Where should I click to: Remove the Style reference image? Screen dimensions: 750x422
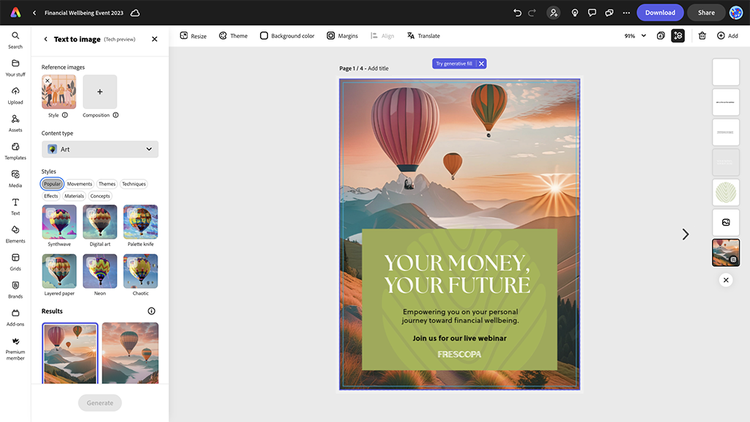pyautogui.click(x=47, y=81)
